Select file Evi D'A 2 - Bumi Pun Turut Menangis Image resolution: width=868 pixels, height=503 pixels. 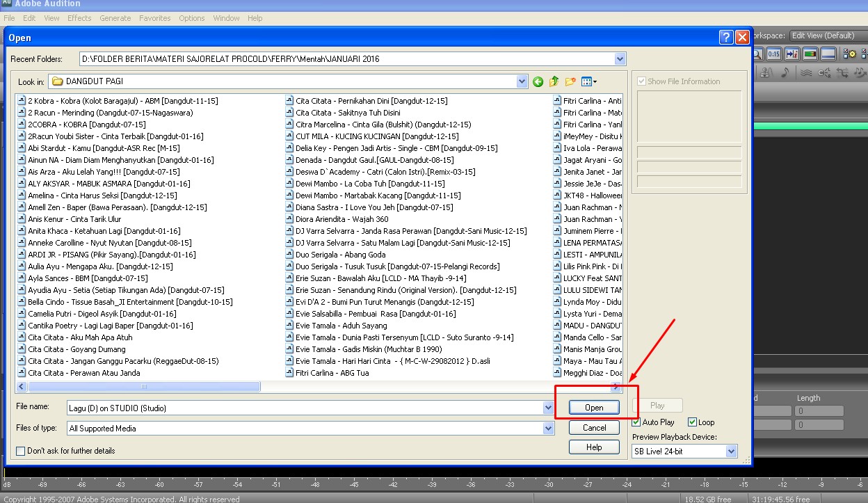(x=379, y=302)
